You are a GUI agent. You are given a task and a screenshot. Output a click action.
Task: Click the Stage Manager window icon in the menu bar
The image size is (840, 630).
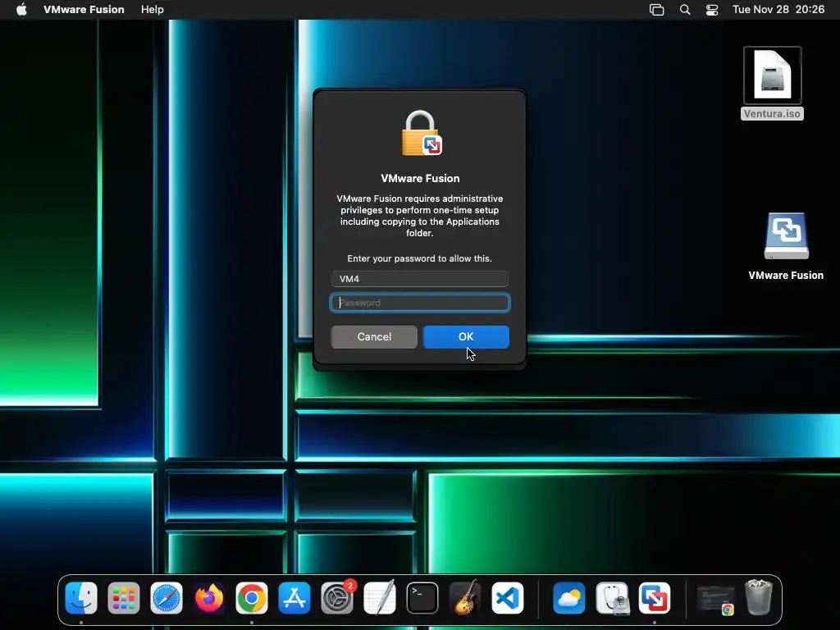[657, 10]
